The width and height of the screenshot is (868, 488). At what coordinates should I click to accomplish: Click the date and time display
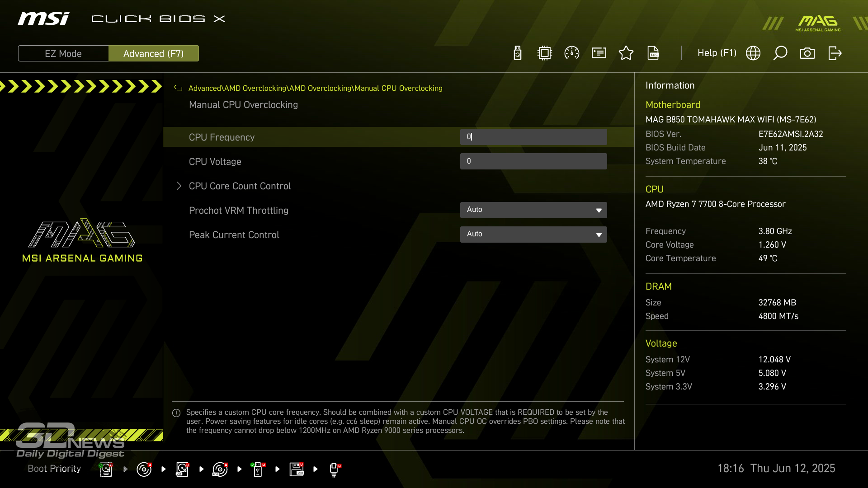coord(776,469)
